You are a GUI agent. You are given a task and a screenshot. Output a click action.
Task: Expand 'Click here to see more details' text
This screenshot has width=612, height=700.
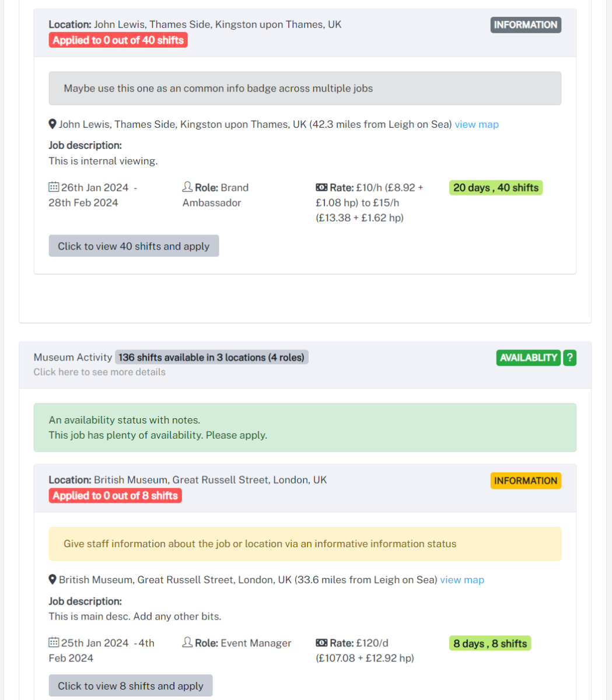point(99,372)
